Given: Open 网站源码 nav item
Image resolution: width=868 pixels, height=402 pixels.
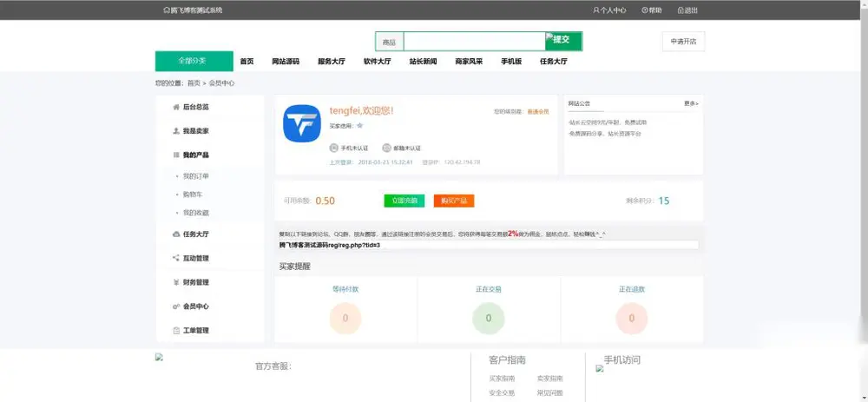Looking at the screenshot, I should click(286, 62).
